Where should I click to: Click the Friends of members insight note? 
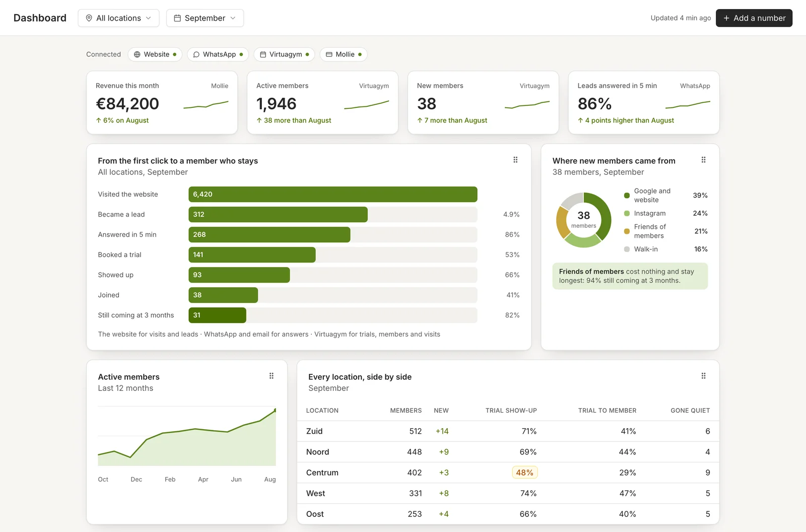click(x=630, y=276)
